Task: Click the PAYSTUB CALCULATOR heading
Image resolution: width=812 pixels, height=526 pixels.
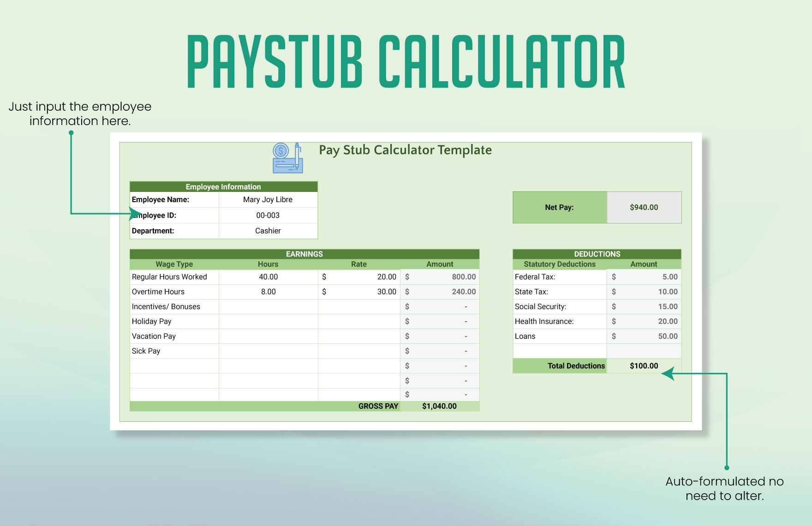Action: coord(406,61)
